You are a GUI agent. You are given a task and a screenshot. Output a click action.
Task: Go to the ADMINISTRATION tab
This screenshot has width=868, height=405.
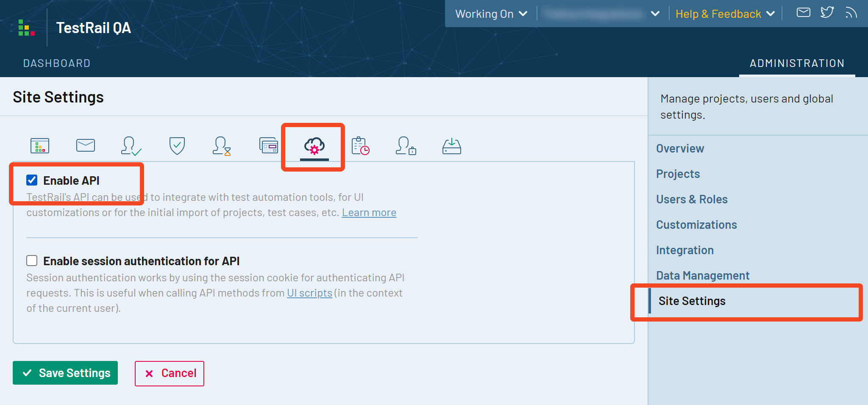click(797, 63)
